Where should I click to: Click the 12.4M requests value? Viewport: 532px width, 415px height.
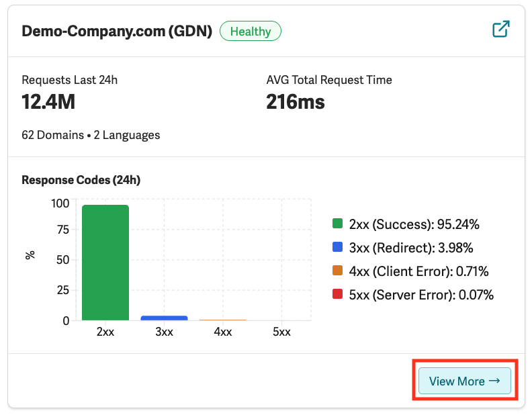pos(48,102)
